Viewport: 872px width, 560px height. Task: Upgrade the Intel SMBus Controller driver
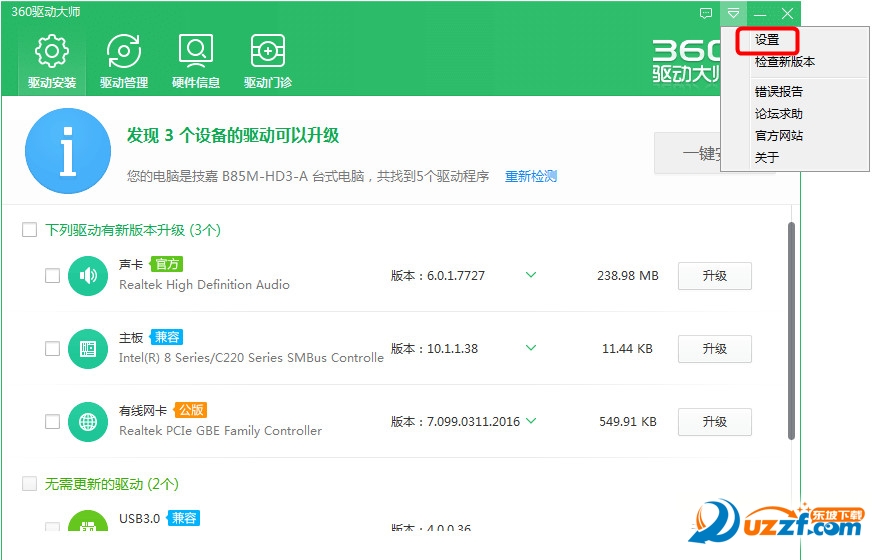tap(715, 349)
